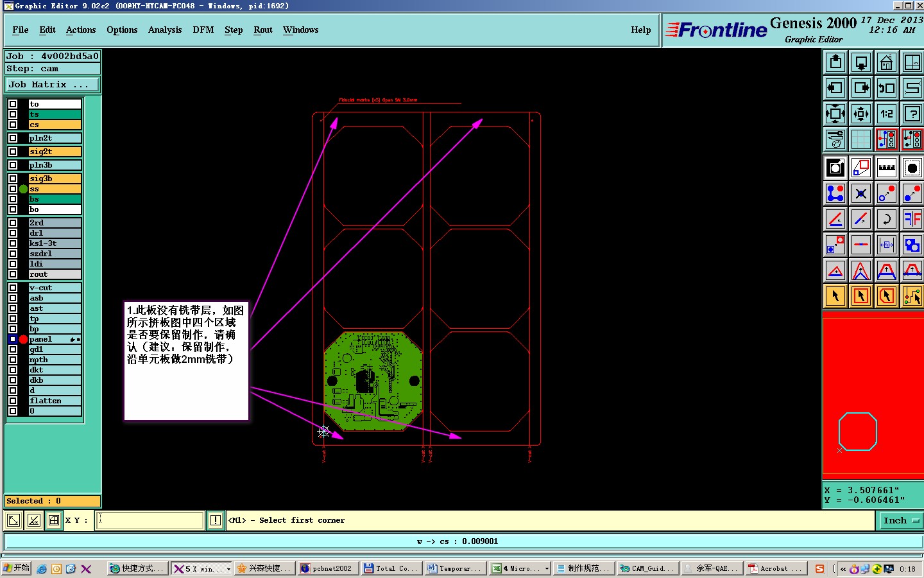Screen dimensions: 924x578
Task: Open the File menu
Action: pos(21,30)
